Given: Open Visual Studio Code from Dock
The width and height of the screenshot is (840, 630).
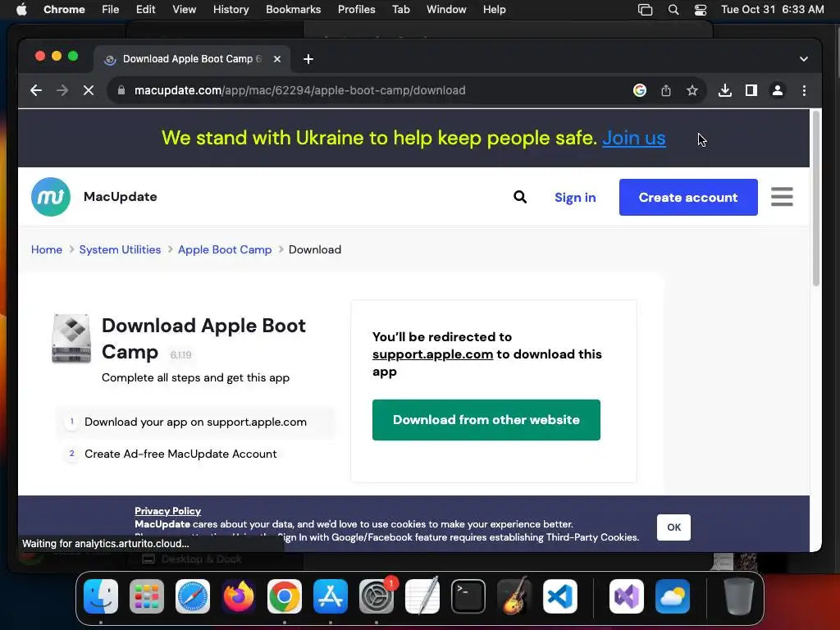Looking at the screenshot, I should coord(560,596).
